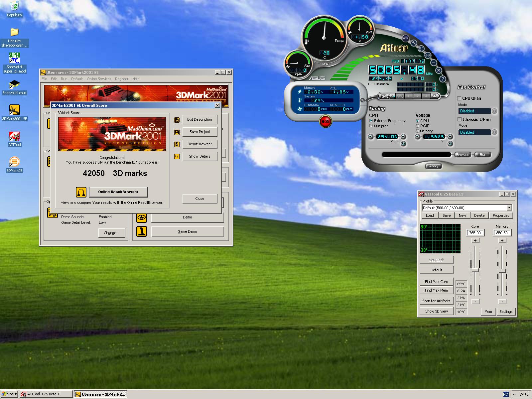The height and width of the screenshot is (399, 532).
Task: Click fast-forward under CPU frequency value
Action: coord(403,144)
